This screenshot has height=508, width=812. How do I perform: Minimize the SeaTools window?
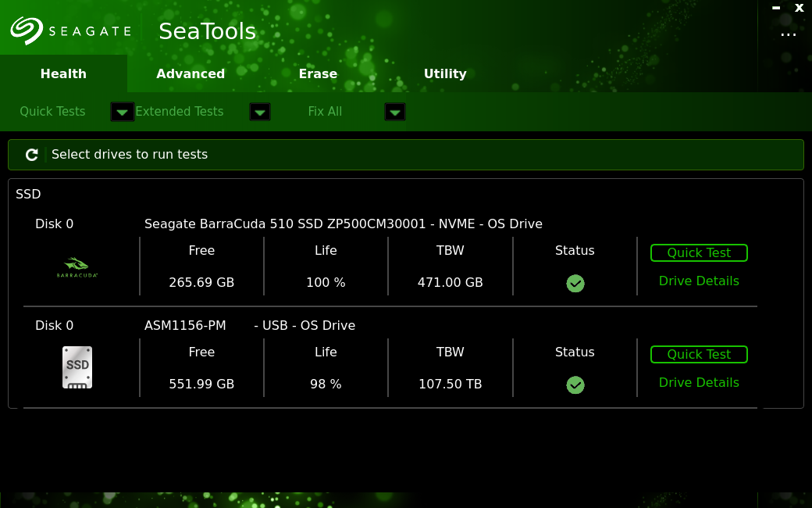point(776,8)
